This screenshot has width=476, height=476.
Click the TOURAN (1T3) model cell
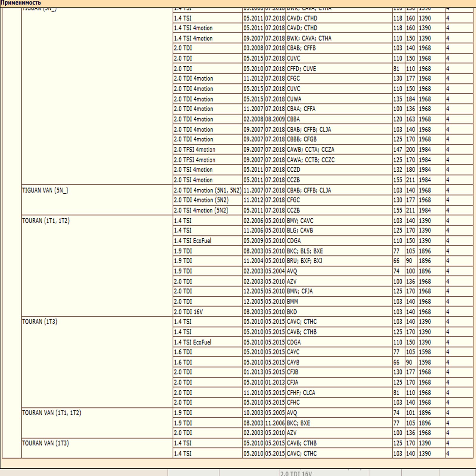pyautogui.click(x=40, y=322)
